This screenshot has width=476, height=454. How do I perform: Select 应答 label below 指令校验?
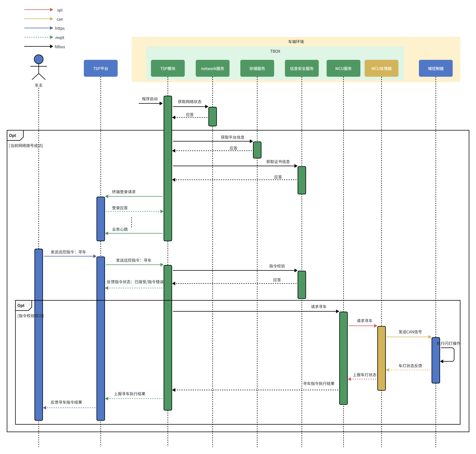point(277,280)
